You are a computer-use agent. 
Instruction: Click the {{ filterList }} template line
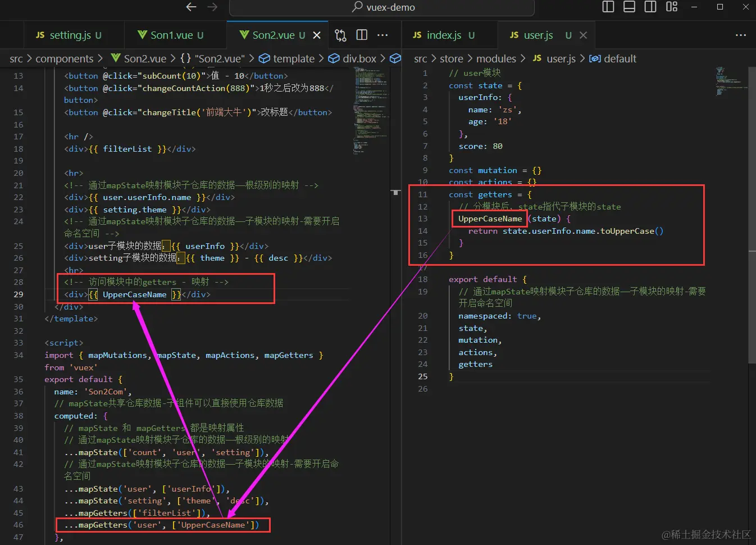pos(130,149)
